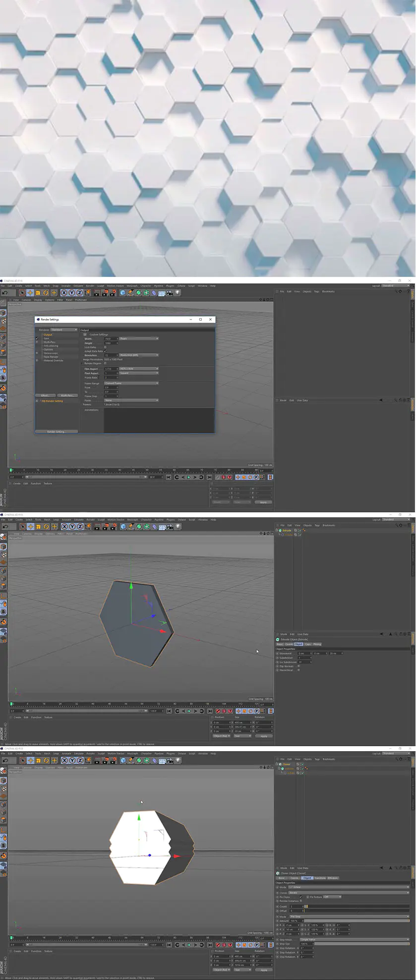This screenshot has height=980, width=416.
Task: Click Attribute Manager back arrow in Cloner screenshot
Action: (381, 868)
